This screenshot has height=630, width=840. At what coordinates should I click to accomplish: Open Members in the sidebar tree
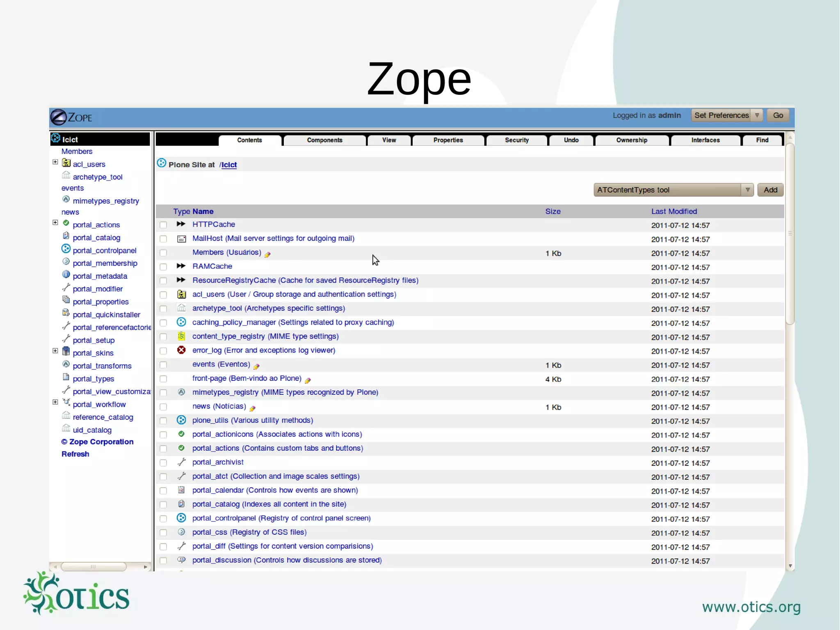(77, 151)
